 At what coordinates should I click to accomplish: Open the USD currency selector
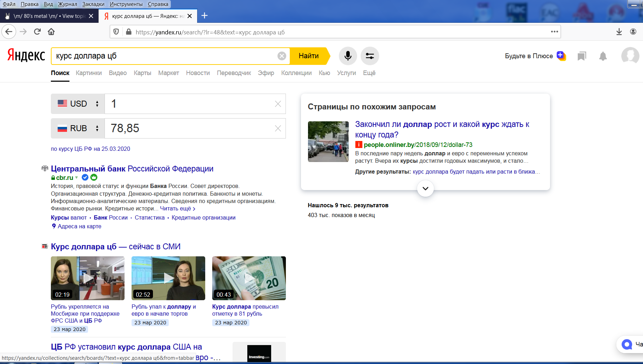78,104
